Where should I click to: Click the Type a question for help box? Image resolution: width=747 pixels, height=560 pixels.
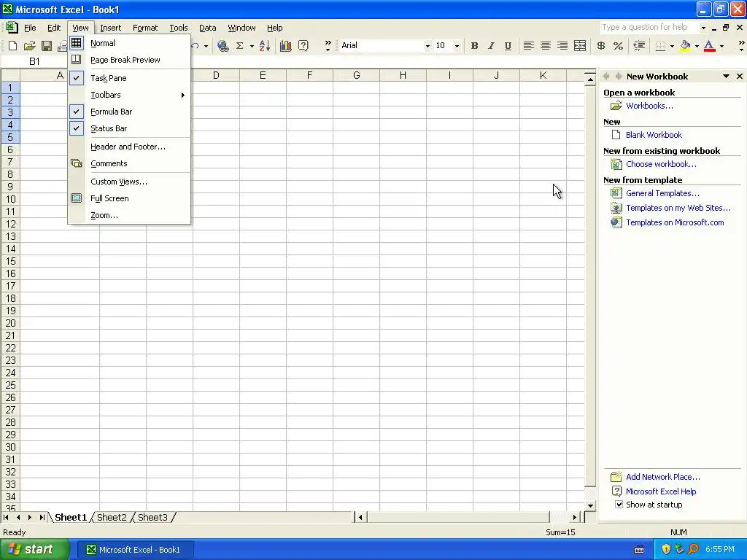pyautogui.click(x=649, y=28)
